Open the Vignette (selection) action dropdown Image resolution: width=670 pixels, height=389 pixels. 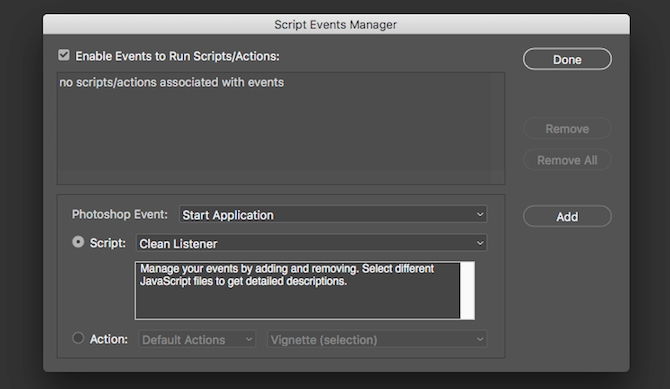[x=377, y=339]
